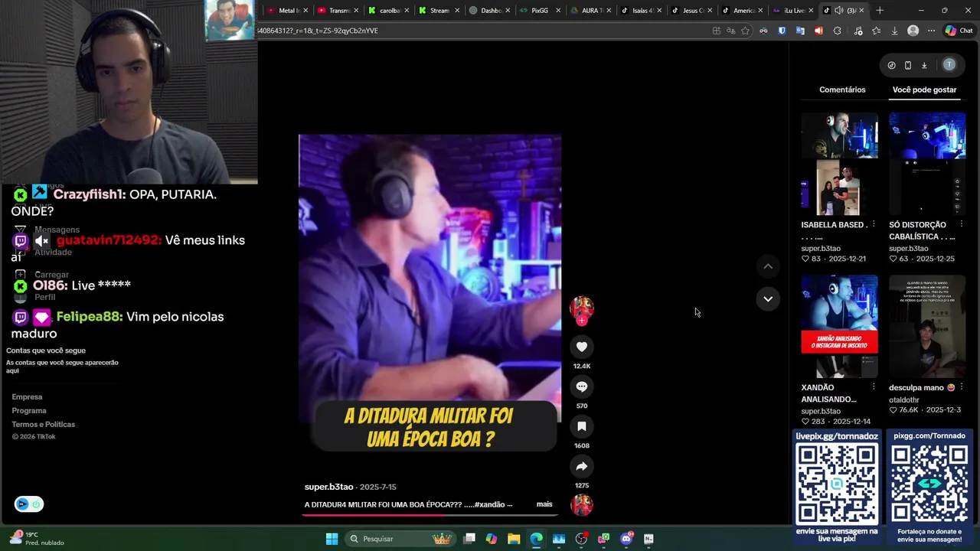This screenshot has width=980, height=551.
Task: Share the video using the arrow icon
Action: pos(582,466)
